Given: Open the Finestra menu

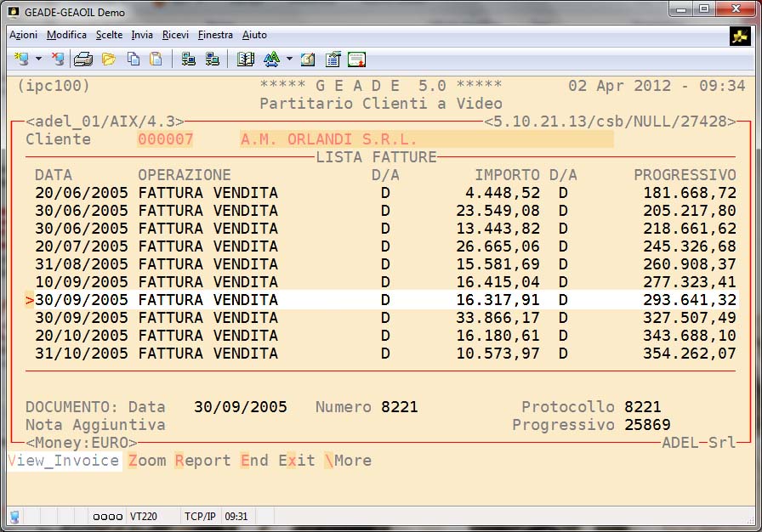Looking at the screenshot, I should [x=215, y=35].
